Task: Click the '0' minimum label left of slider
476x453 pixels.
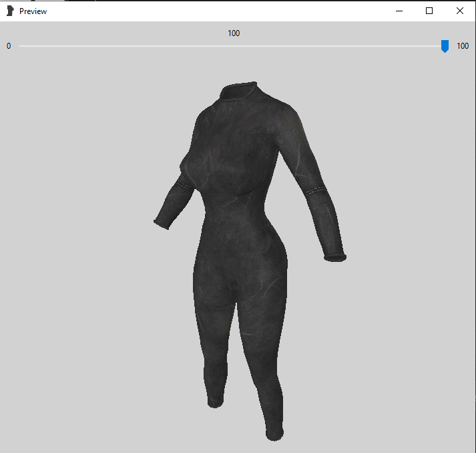Action: [x=9, y=46]
